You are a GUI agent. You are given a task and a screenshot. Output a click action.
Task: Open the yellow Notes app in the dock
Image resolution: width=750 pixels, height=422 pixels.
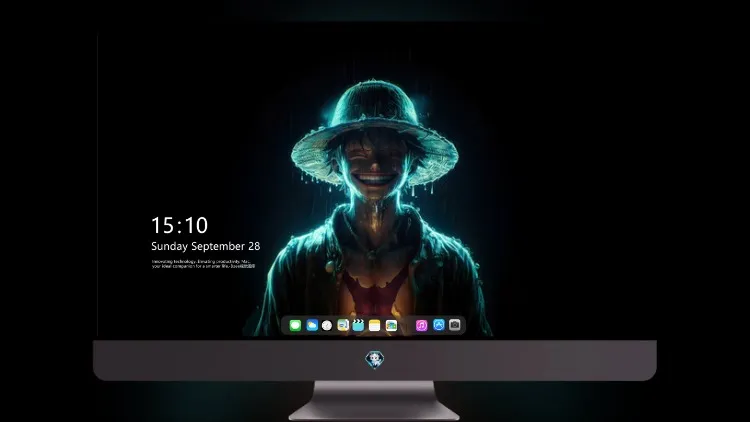pos(375,325)
